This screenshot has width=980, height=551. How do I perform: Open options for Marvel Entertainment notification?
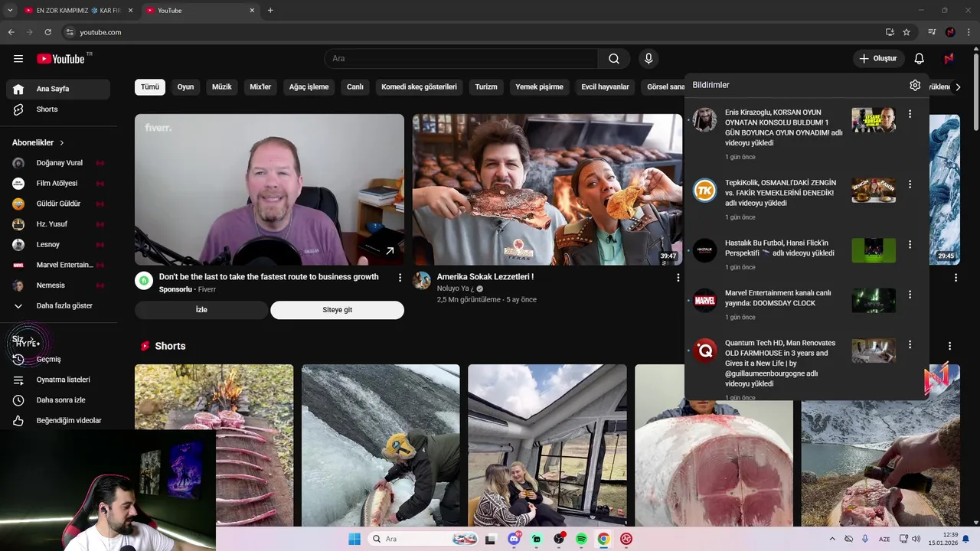click(910, 295)
